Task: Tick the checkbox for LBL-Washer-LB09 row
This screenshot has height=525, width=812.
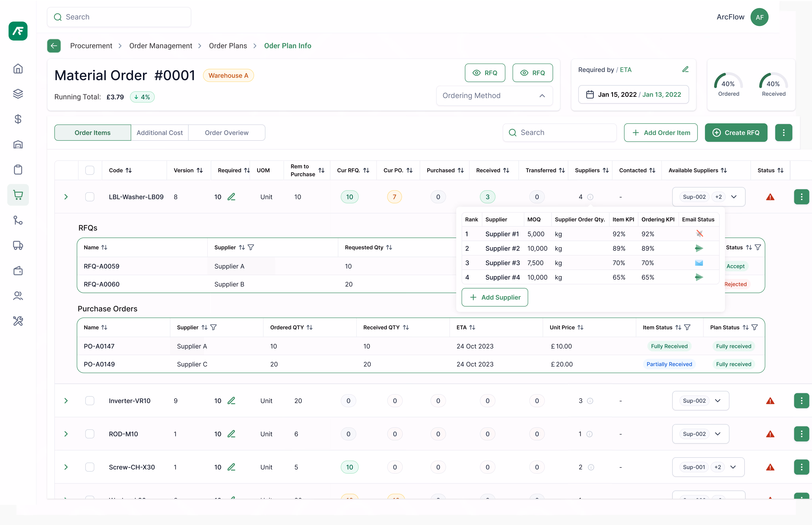Action: [90, 197]
